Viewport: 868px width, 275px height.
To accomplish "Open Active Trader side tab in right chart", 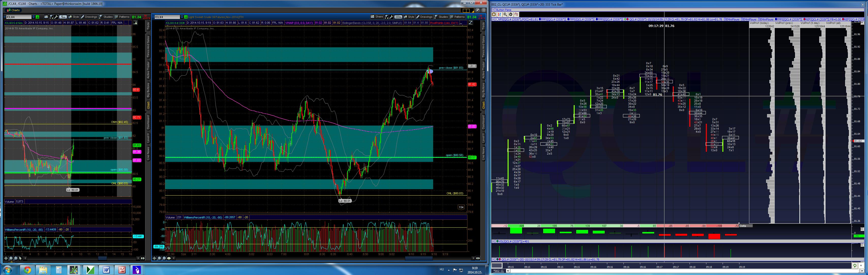I will (483, 70).
